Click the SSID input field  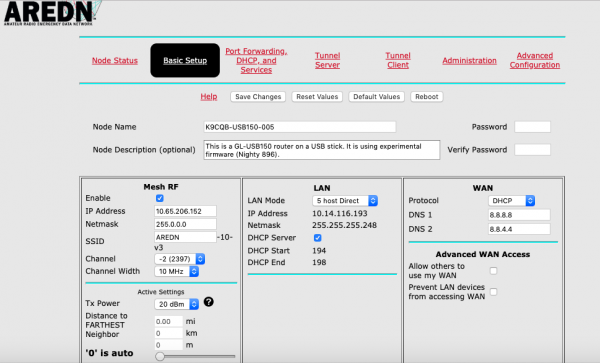(x=185, y=237)
